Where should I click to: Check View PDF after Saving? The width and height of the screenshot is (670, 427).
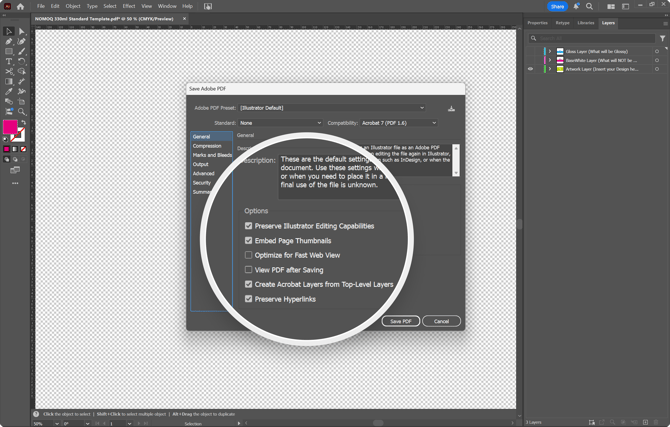click(249, 270)
